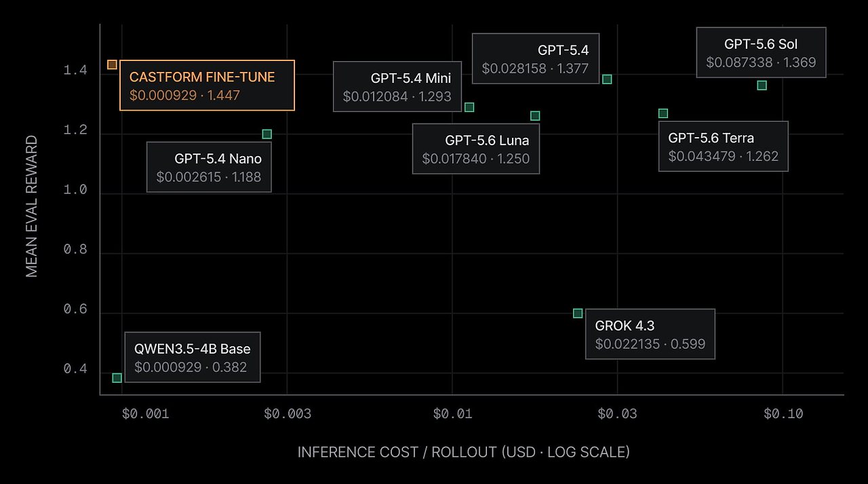Click the GPT-5.4 green data marker

607,79
